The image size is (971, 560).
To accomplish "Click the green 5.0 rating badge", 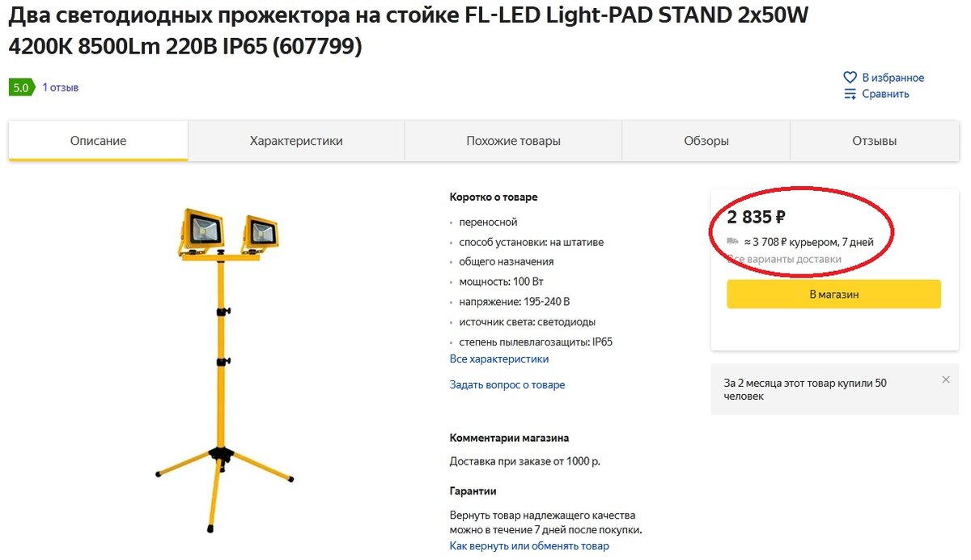I will tap(21, 87).
